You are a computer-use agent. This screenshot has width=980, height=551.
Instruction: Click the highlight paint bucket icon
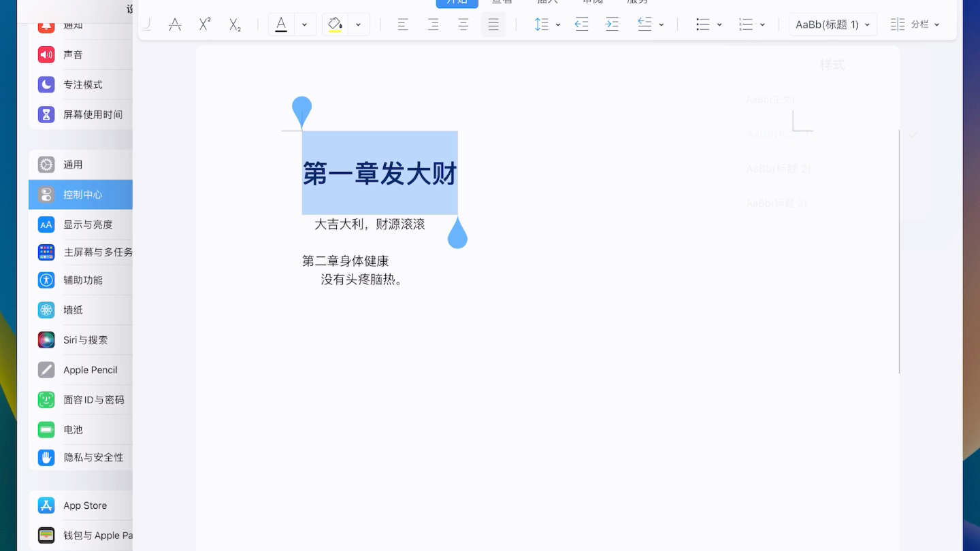335,24
